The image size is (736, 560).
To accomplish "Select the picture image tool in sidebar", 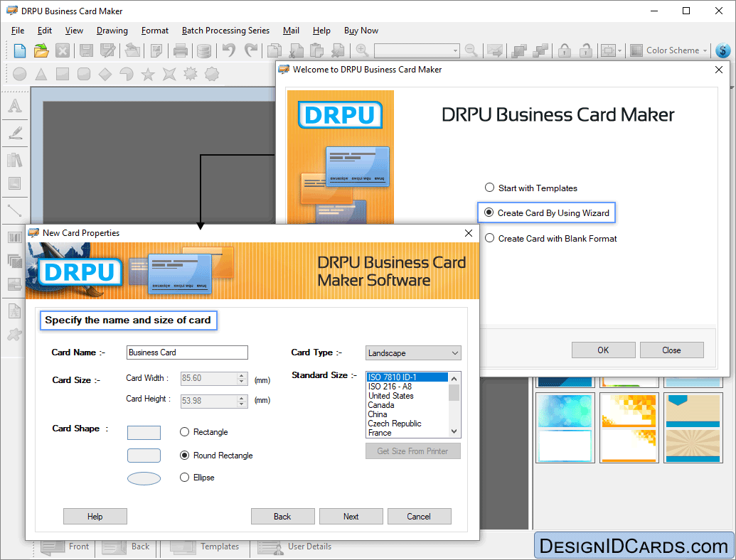I will pyautogui.click(x=15, y=183).
